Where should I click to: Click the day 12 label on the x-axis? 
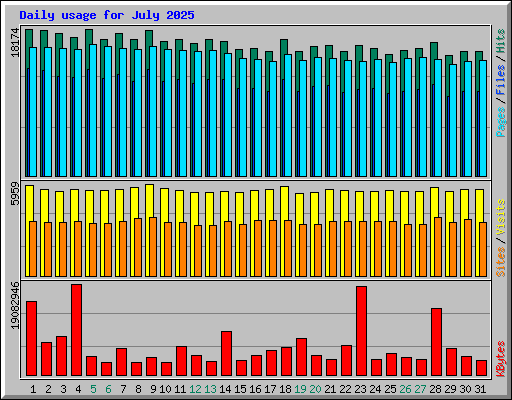pos(195,389)
